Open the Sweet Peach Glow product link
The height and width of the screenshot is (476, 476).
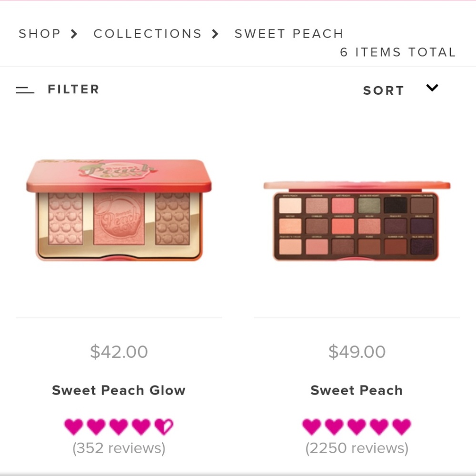tap(119, 390)
